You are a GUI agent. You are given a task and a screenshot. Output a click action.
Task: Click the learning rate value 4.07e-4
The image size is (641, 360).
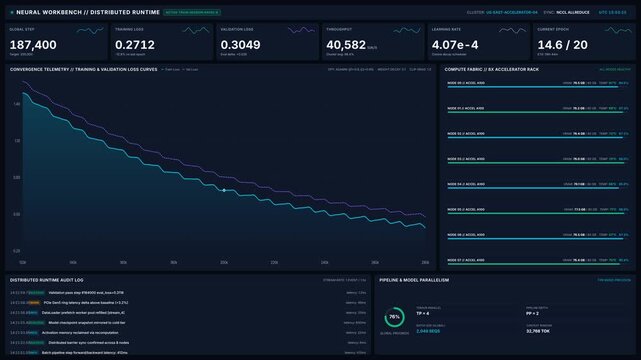pos(455,45)
